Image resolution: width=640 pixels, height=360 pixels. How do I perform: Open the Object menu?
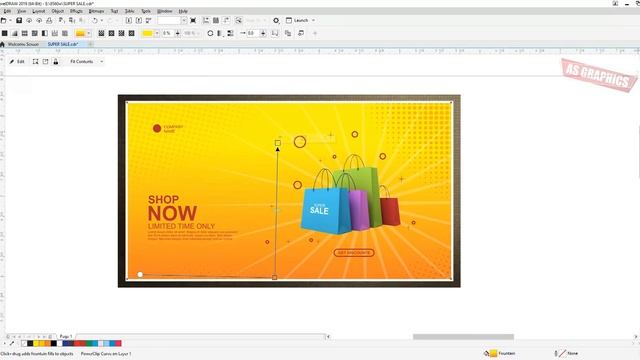[x=58, y=11]
